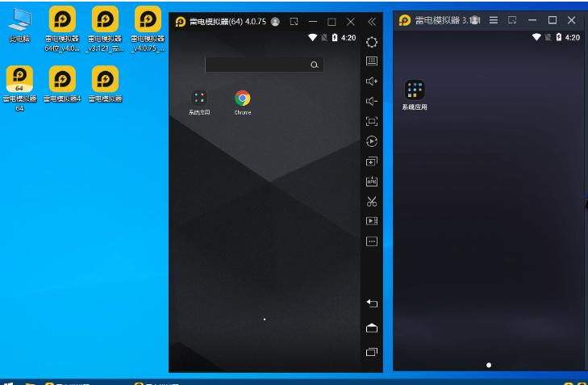This screenshot has height=385, width=588.
Task: Click page indicator dot in 4.0.75 emulator
Action: click(x=265, y=320)
